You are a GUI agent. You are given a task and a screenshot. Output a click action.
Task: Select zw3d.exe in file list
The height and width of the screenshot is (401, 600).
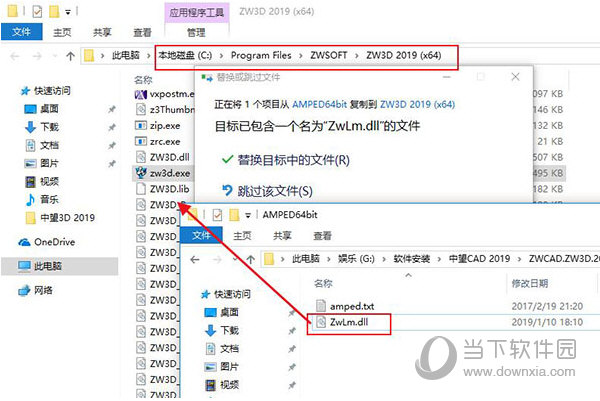click(x=162, y=173)
